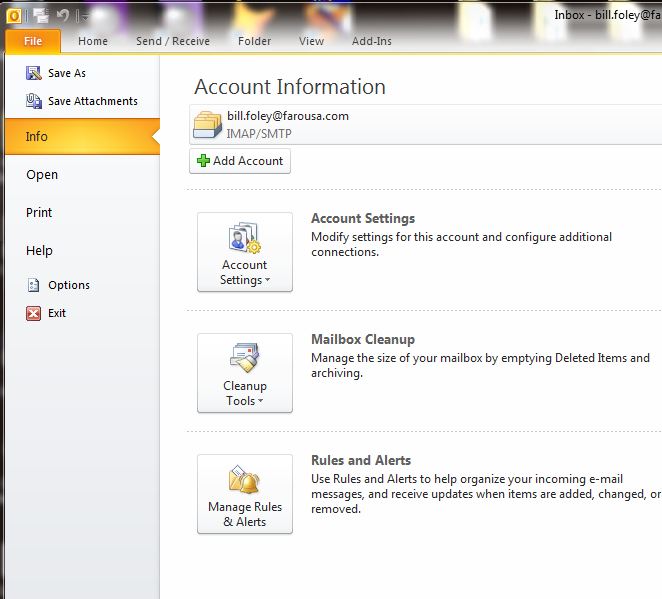662x599 pixels.
Task: Switch to the Add-Ins tab
Action: pyautogui.click(x=372, y=41)
